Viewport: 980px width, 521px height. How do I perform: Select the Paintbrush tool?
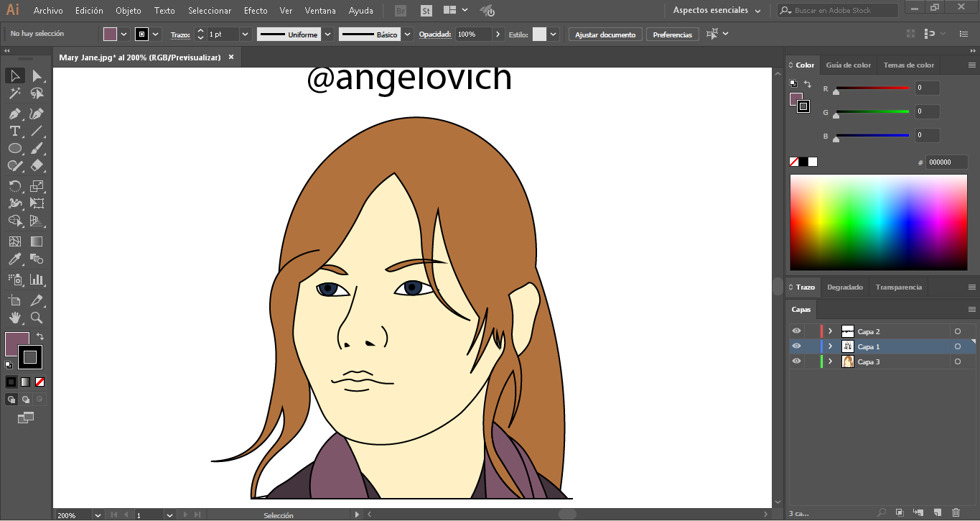click(x=37, y=148)
